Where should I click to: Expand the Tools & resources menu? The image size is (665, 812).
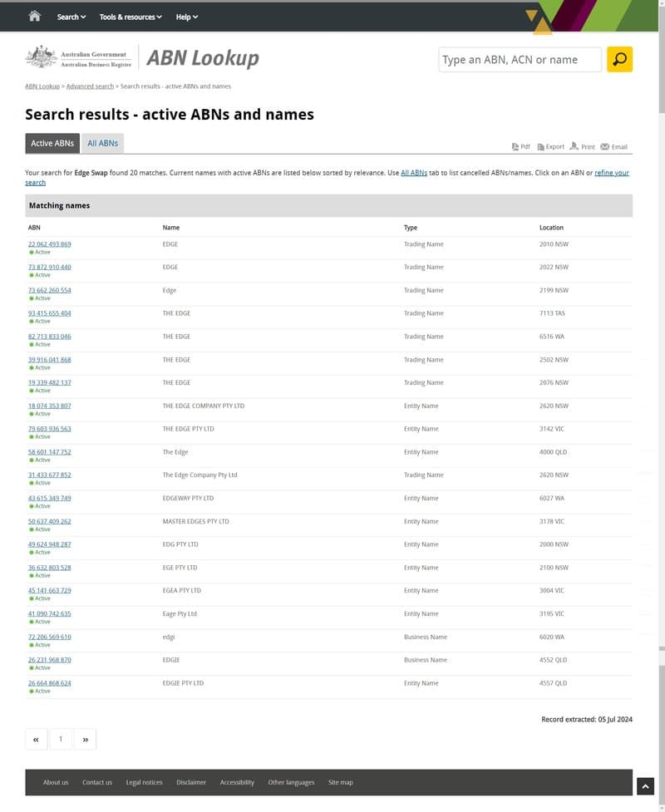(x=131, y=17)
